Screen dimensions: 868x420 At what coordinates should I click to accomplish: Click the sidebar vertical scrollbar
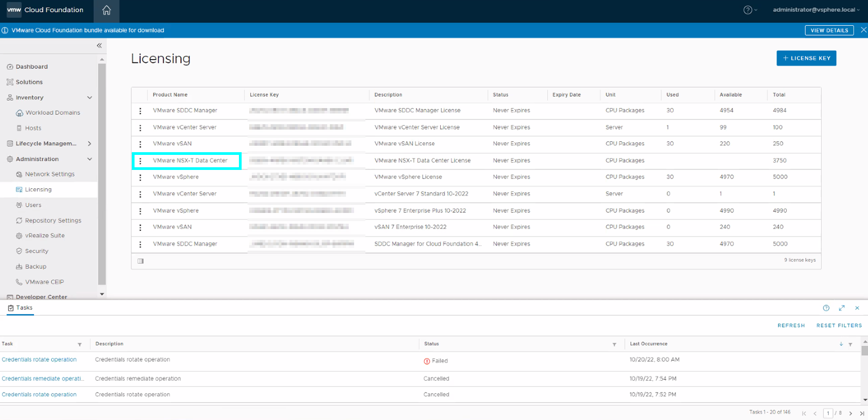(x=102, y=174)
